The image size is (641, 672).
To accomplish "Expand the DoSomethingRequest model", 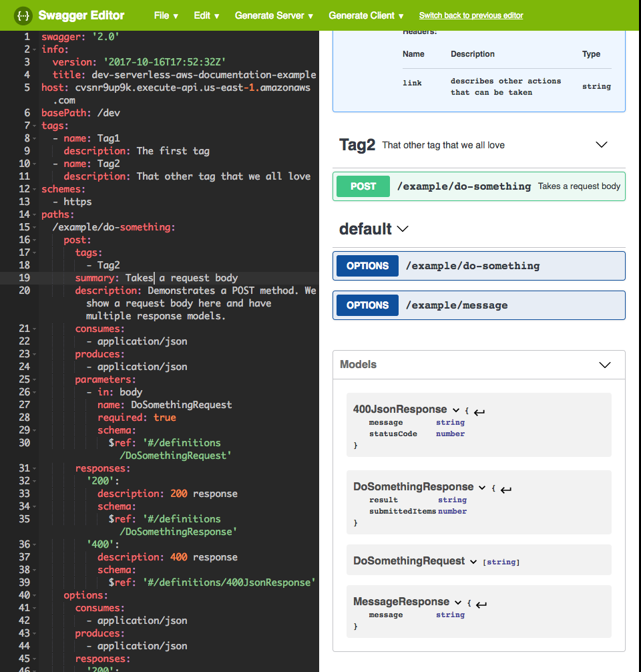I will click(x=473, y=562).
